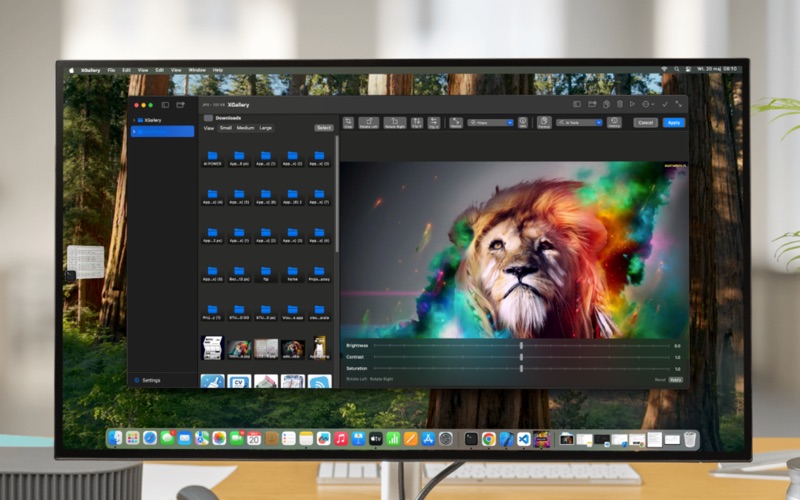The height and width of the screenshot is (500, 800).
Task: Click the lion image in the preview
Action: (514, 250)
